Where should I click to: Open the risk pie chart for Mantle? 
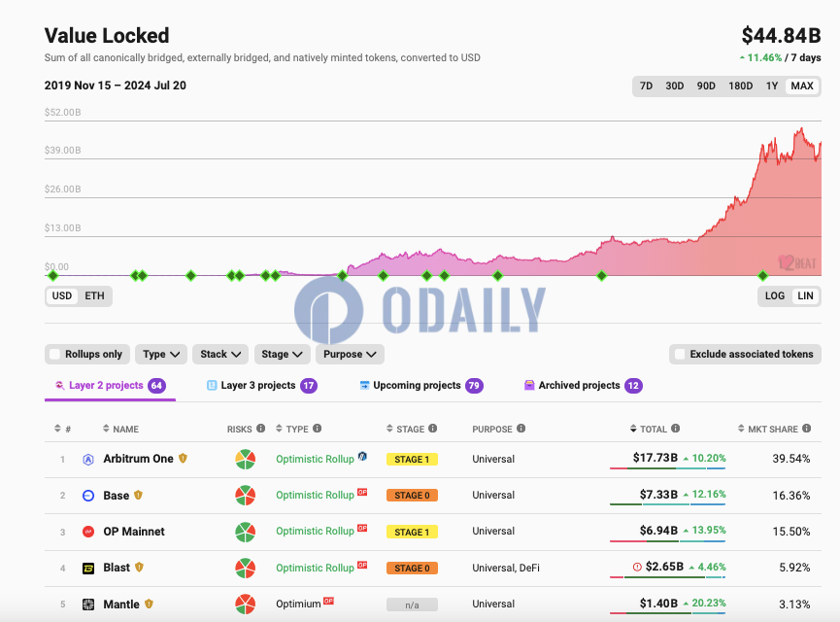246,605
